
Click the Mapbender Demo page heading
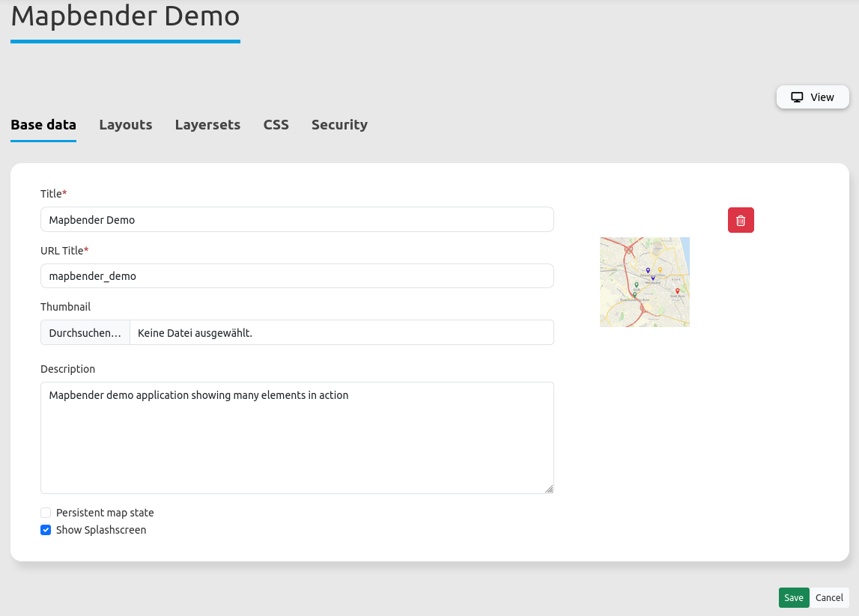[125, 16]
